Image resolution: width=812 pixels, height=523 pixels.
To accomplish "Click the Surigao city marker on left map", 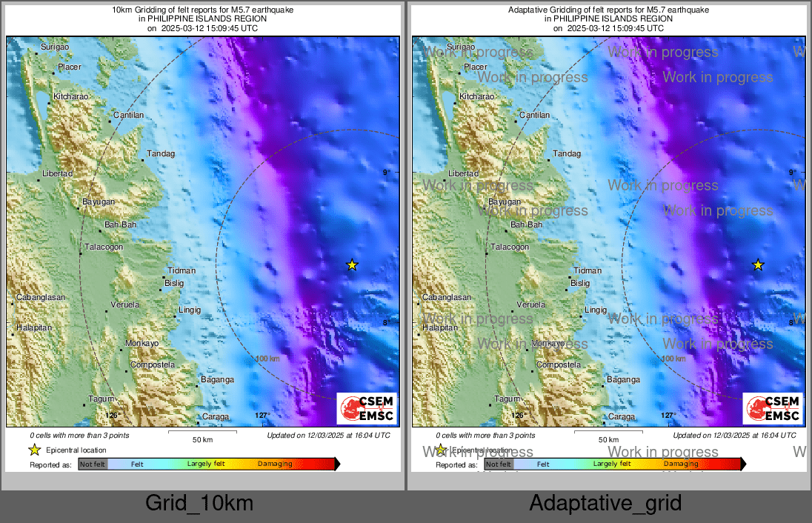I will 36,53.
